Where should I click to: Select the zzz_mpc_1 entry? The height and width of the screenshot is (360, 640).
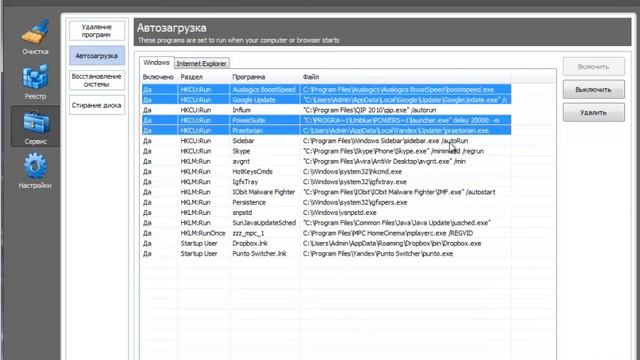click(327, 233)
